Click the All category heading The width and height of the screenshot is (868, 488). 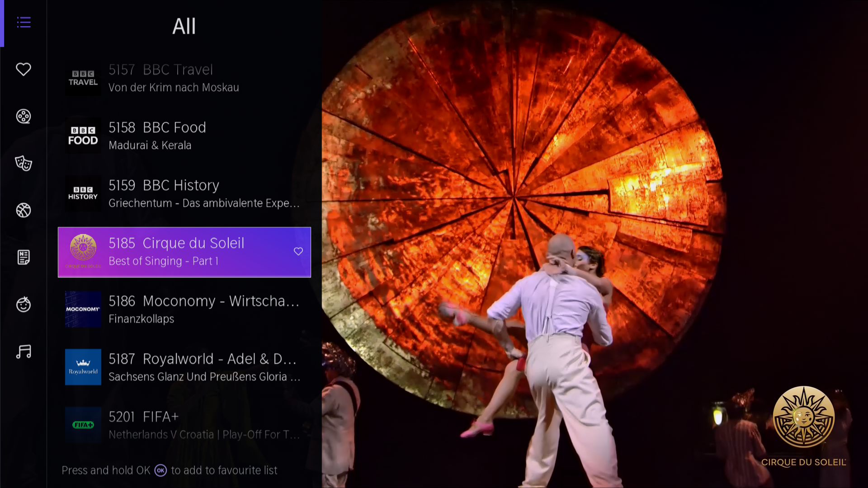pos(184,26)
